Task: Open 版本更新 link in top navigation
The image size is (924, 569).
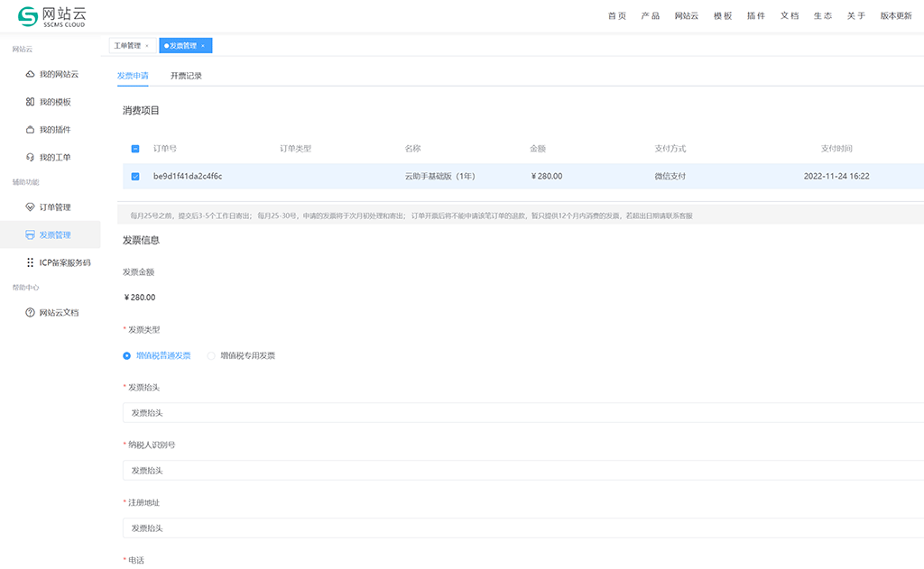Action: click(895, 16)
